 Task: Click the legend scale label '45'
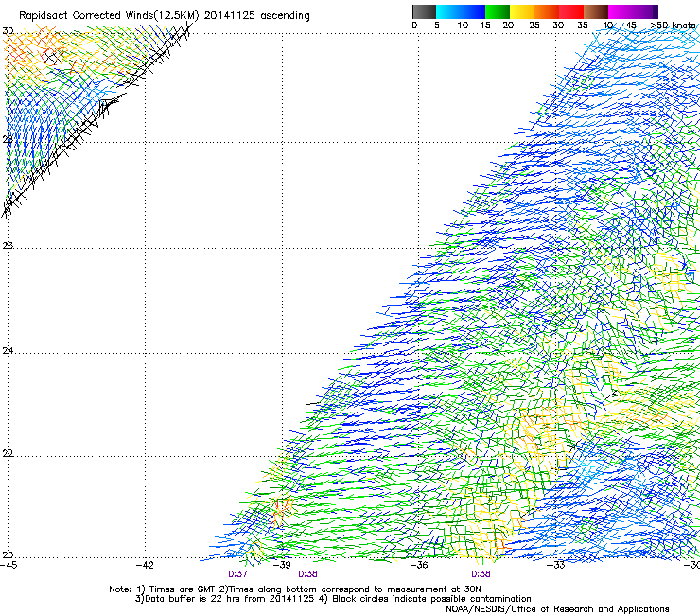pyautogui.click(x=631, y=26)
